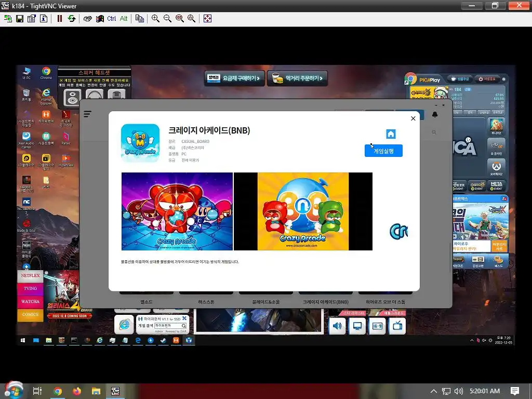Open the yellow BnB Crazy Arcade screenshot
The width and height of the screenshot is (532, 399).
click(303, 211)
